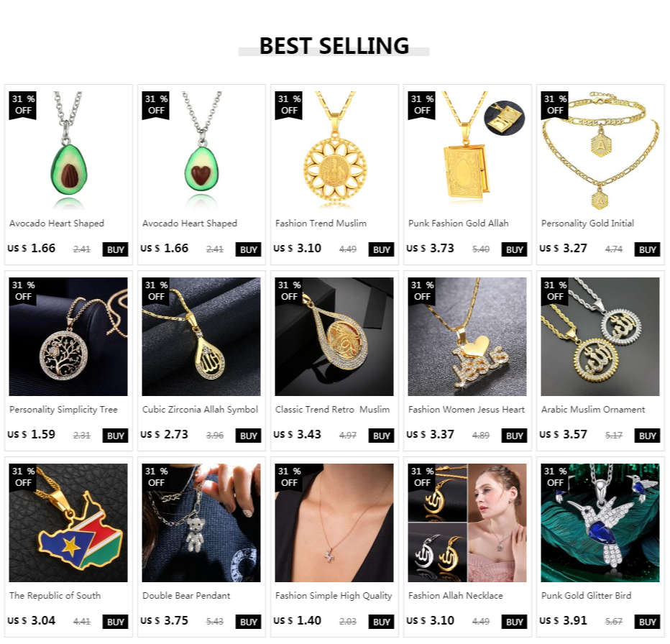The width and height of the screenshot is (670, 644).
Task: View the blue hummingbird pendant image
Action: pos(600,523)
